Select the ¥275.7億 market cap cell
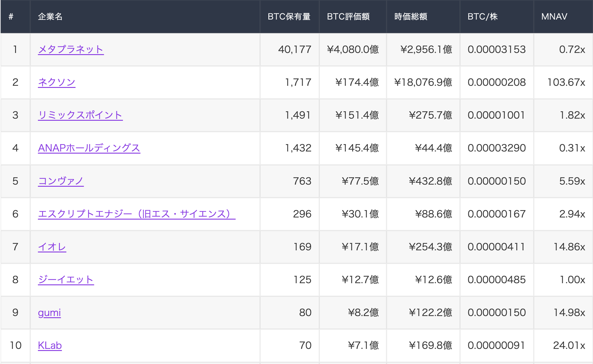Screen dimensions: 593x364 point(423,115)
